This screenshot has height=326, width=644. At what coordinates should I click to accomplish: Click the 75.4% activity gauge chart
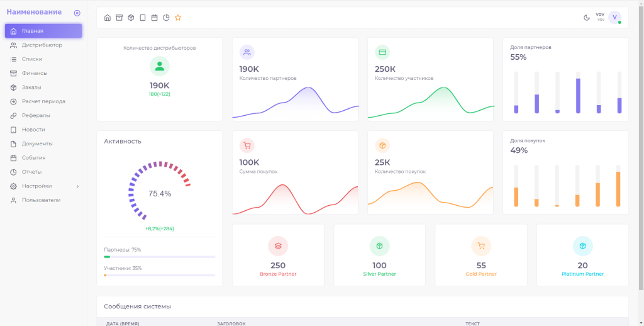point(159,193)
